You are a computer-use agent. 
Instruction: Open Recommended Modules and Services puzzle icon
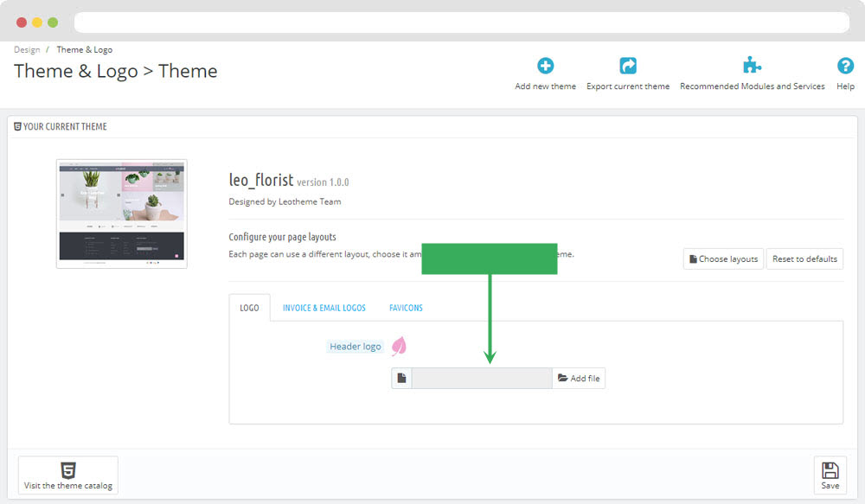coord(752,66)
